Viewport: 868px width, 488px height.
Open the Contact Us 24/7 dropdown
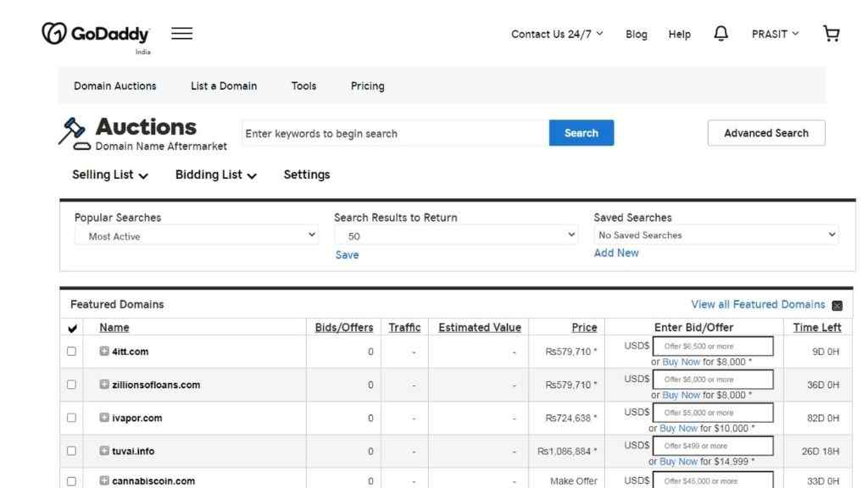(557, 34)
